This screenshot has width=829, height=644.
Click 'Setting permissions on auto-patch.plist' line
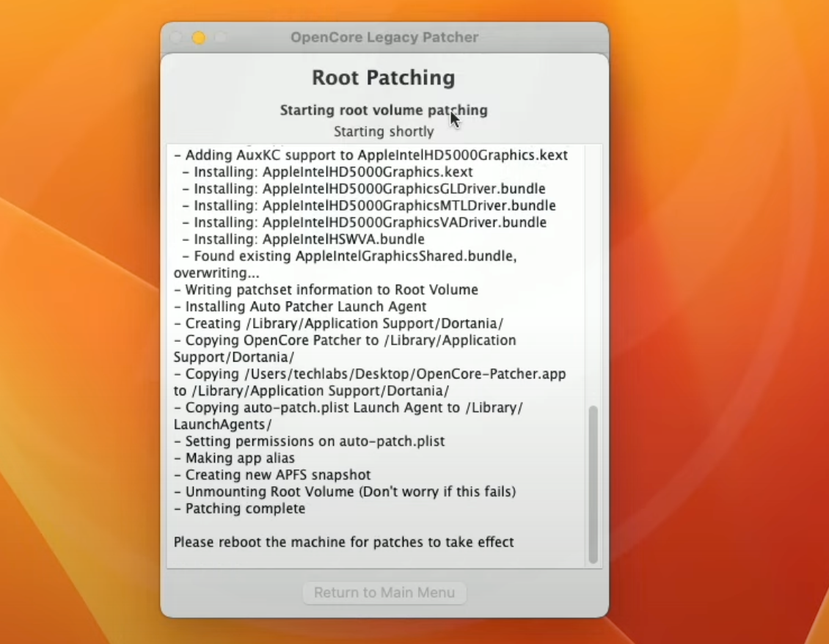point(310,441)
